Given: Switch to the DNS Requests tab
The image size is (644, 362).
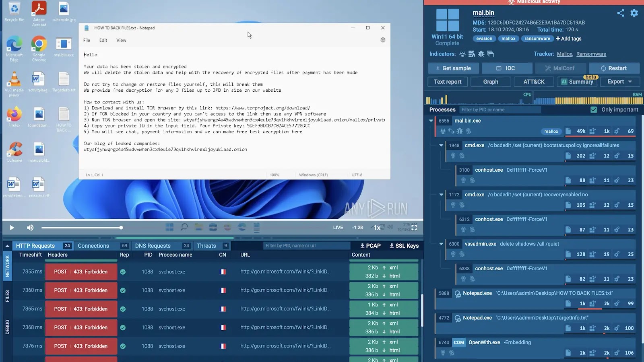Looking at the screenshot, I should [x=162, y=246].
